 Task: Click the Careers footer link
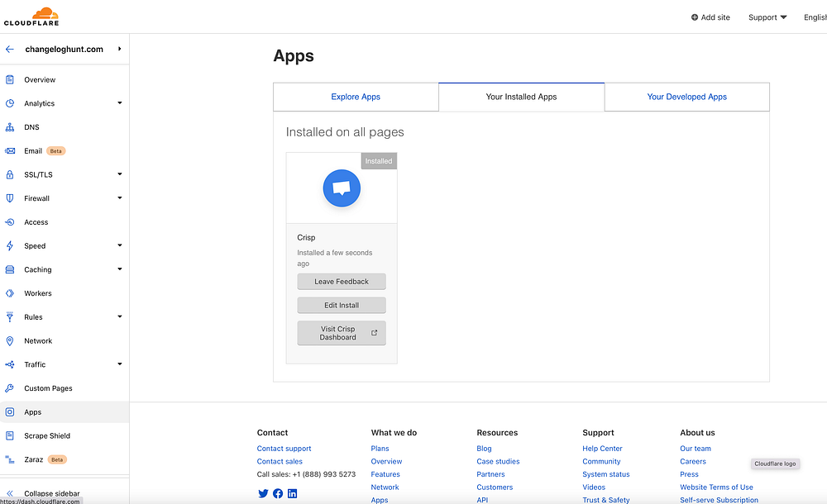click(x=692, y=461)
